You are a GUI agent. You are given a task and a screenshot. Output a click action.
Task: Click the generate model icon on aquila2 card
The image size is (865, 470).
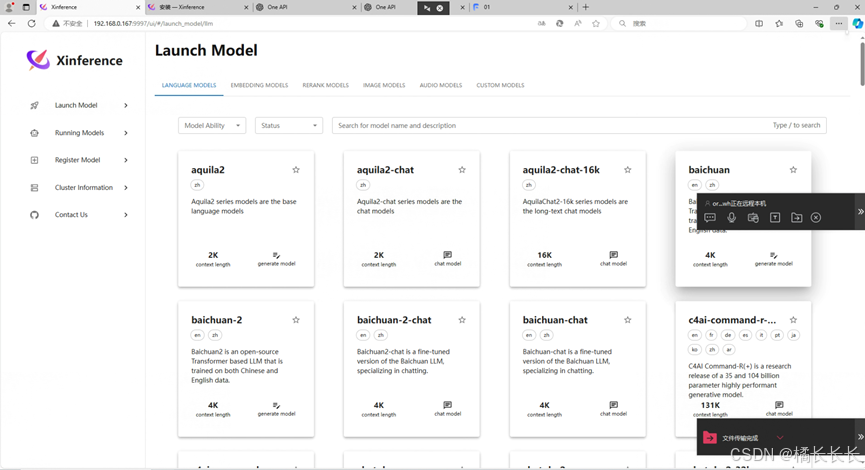coord(276,255)
